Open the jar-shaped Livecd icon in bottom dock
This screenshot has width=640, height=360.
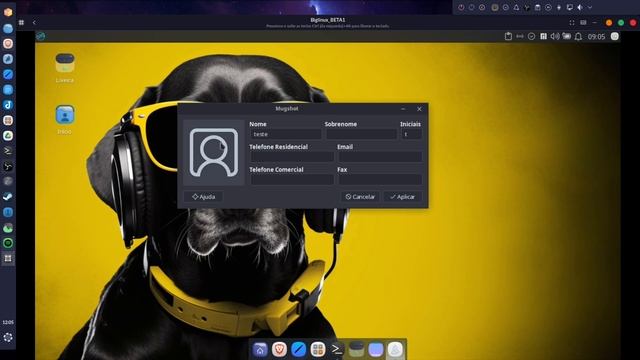click(356, 350)
